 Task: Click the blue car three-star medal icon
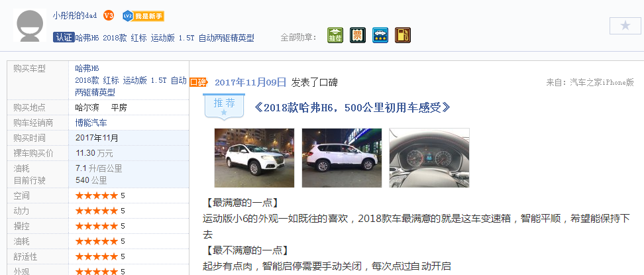(380, 35)
